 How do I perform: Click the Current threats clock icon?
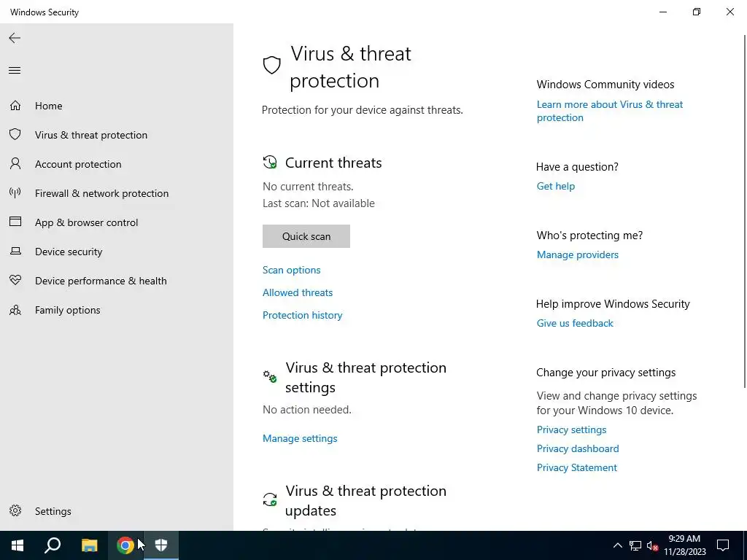(270, 162)
